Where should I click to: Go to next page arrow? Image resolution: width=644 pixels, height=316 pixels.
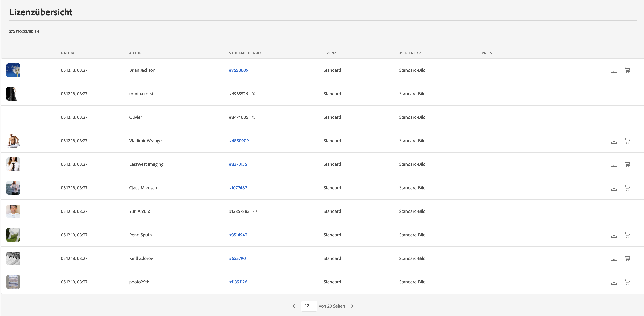coord(352,306)
